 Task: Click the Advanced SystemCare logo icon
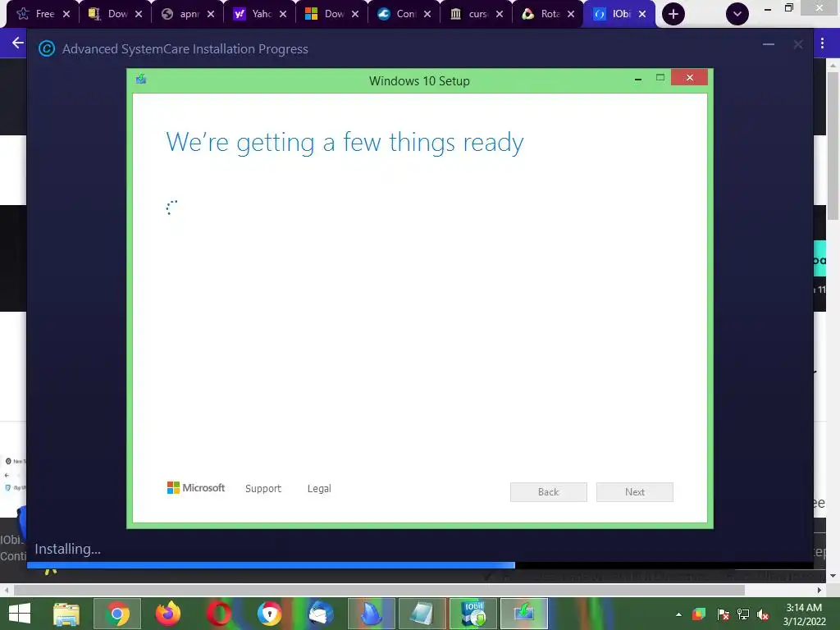coord(47,48)
